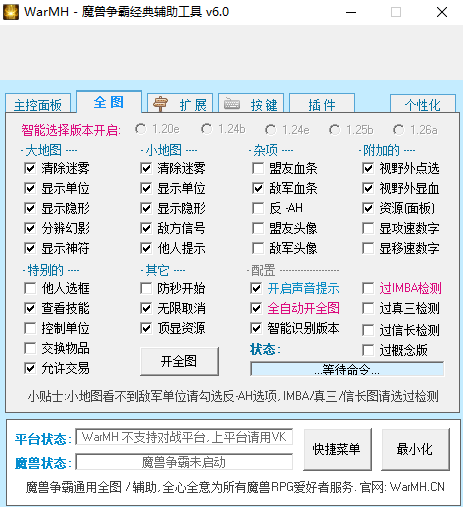
Task: Open the 按键 tab with keyboard icon
Action: (251, 104)
